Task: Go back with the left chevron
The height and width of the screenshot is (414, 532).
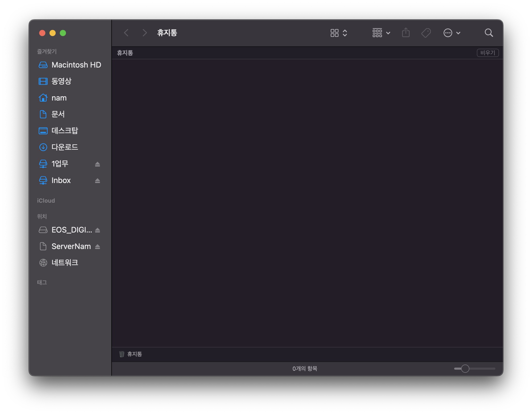Action: 126,33
